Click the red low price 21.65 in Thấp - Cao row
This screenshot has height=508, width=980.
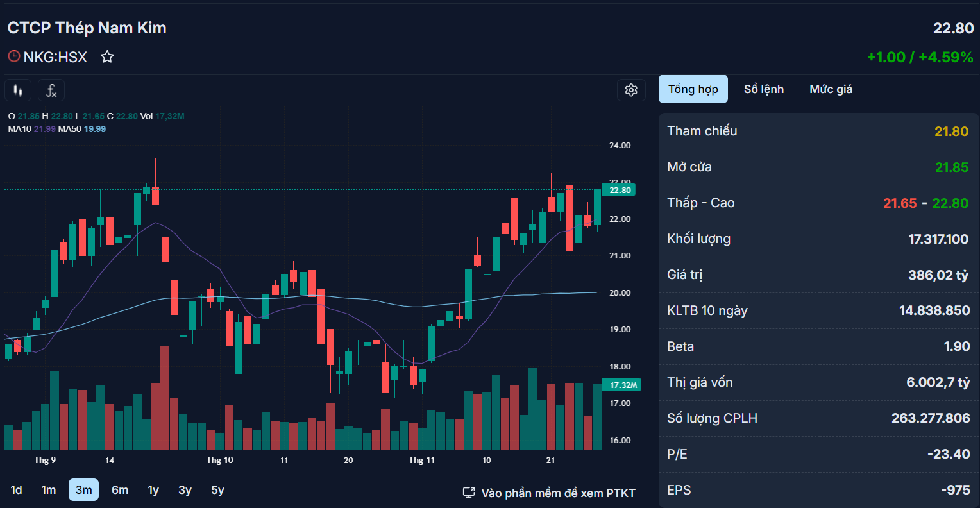[900, 203]
